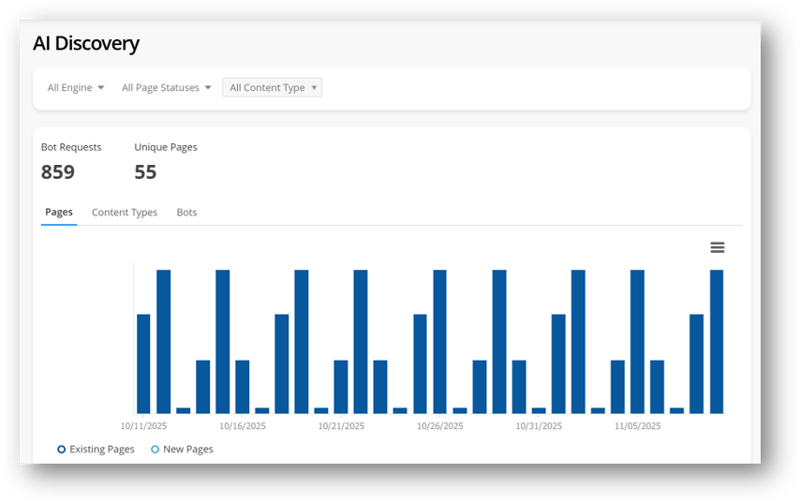The width and height of the screenshot is (800, 503).
Task: Click the New Pages light blue legend circle
Action: pos(155,450)
